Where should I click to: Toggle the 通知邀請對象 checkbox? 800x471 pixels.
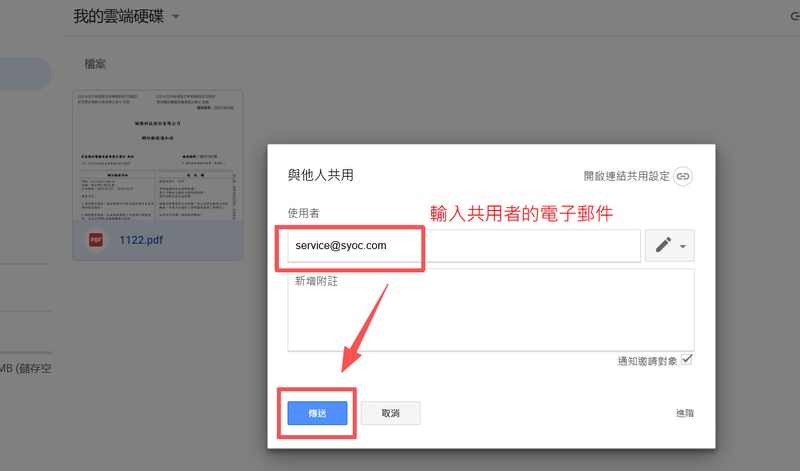point(687,359)
